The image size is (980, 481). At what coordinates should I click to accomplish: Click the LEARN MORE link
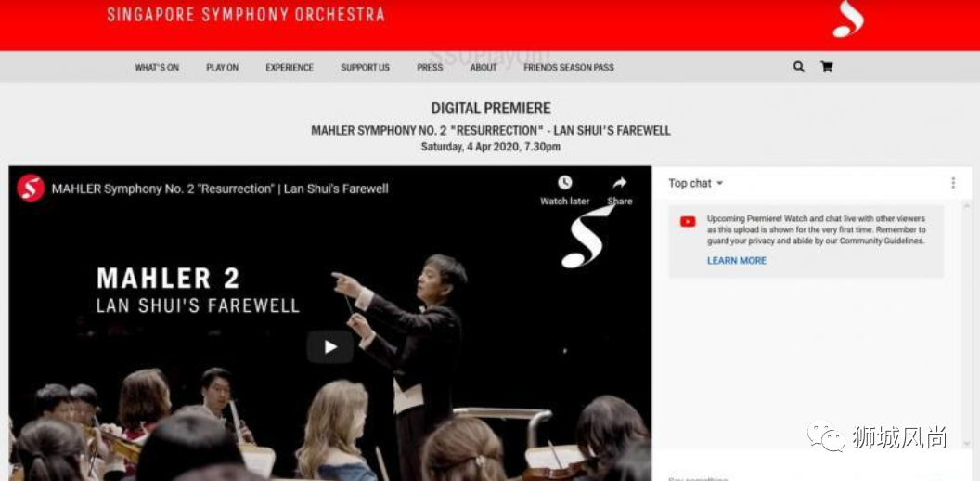coord(736,261)
